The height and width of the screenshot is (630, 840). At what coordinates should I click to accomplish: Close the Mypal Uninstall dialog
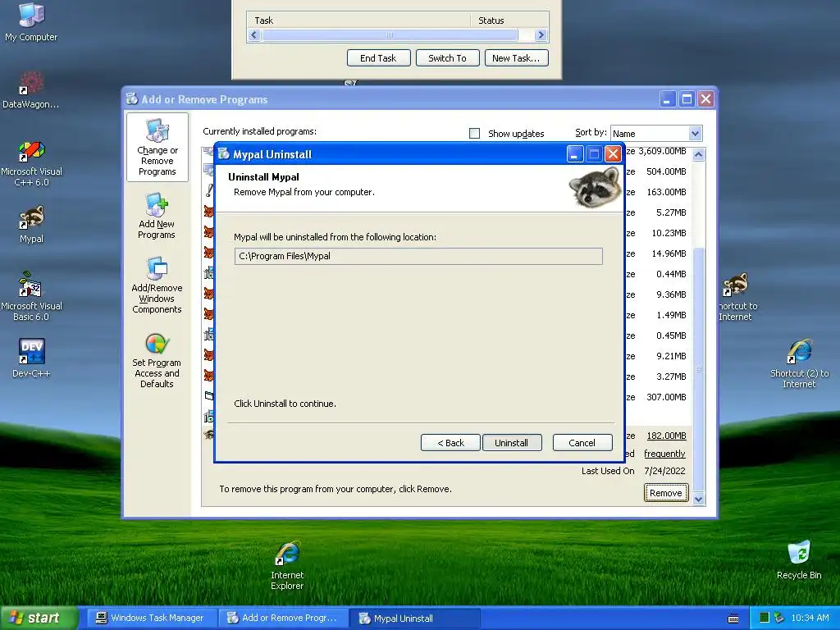613,154
